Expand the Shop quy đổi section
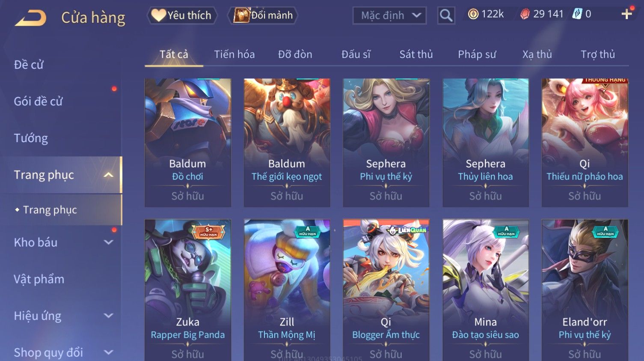The width and height of the screenshot is (644, 361). (x=109, y=352)
